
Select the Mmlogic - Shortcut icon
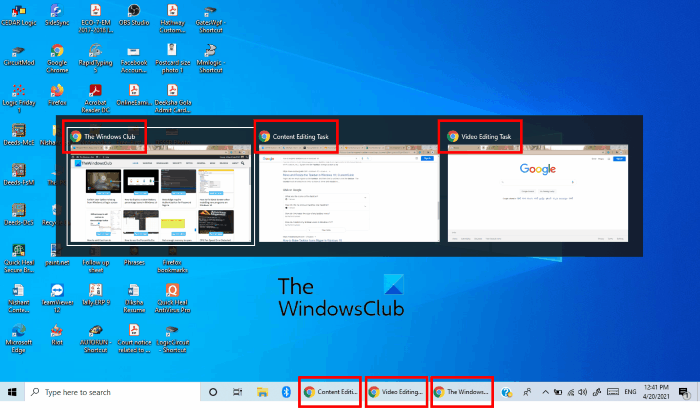click(x=211, y=59)
